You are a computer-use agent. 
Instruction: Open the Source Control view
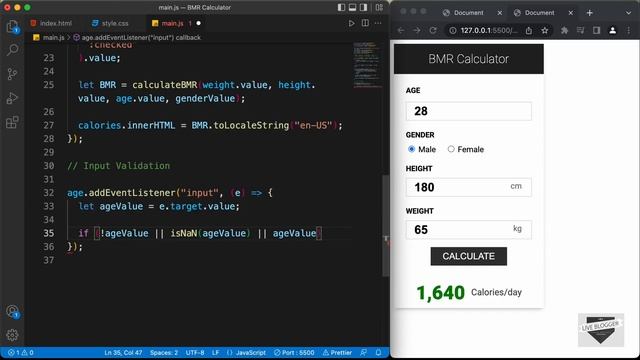[x=12, y=74]
